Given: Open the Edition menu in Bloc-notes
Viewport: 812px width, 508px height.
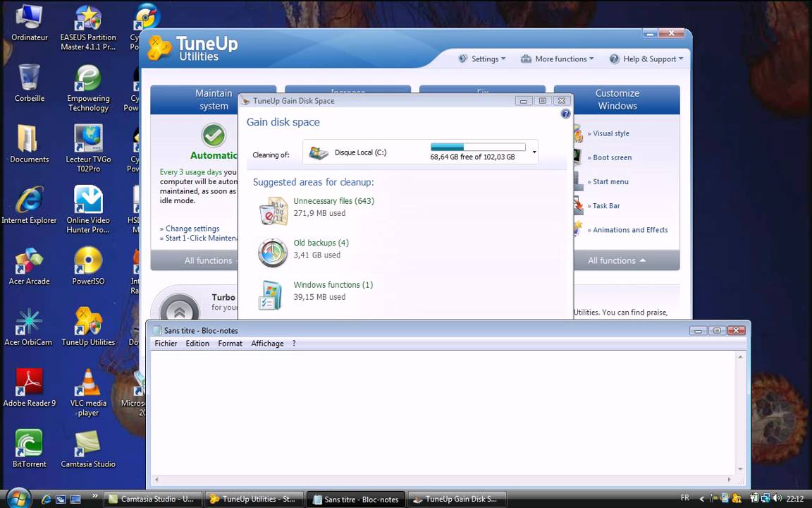Looking at the screenshot, I should click(197, 343).
